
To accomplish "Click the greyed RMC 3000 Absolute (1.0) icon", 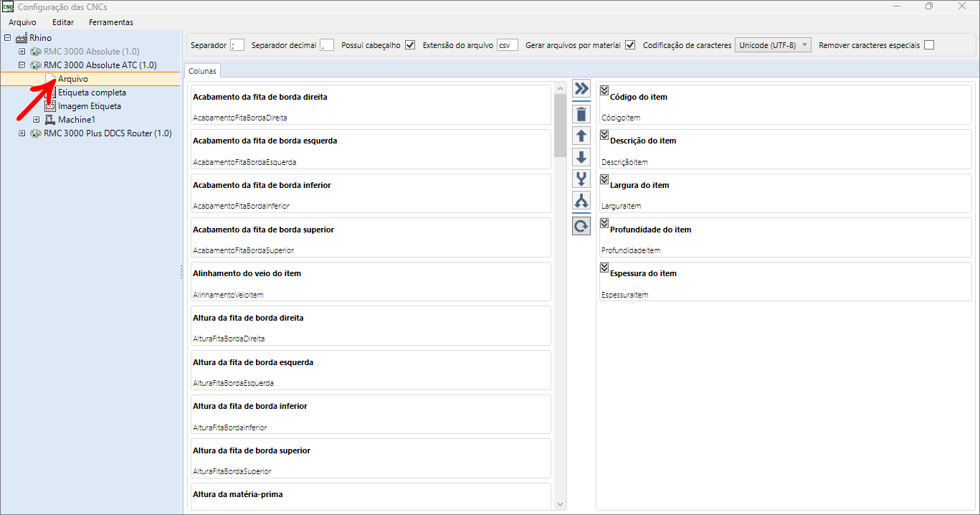I will 36,52.
